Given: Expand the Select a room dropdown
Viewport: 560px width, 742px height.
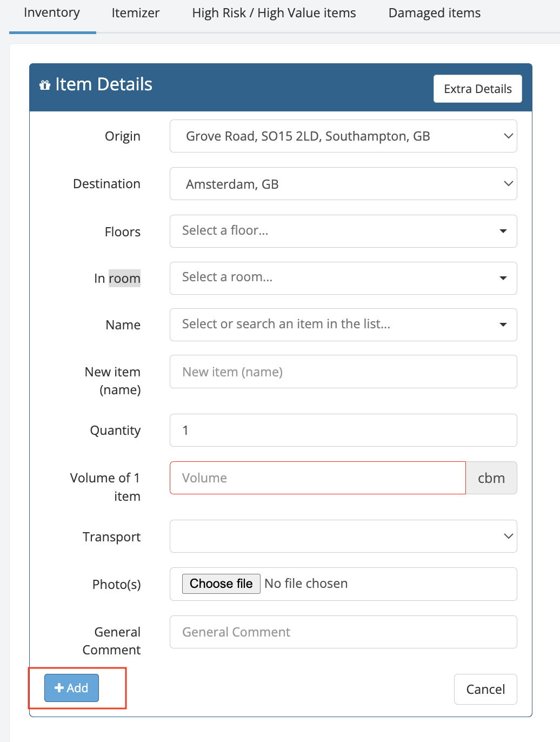Looking at the screenshot, I should click(x=343, y=279).
